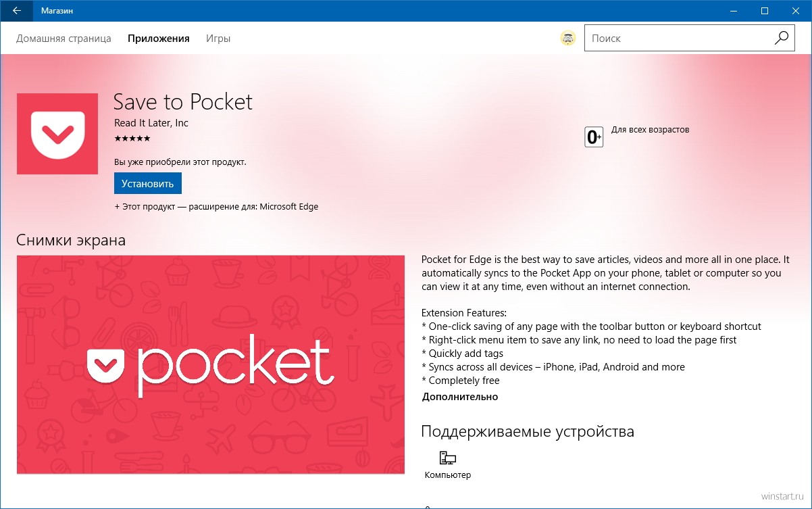Open the pocket screenshot thumbnail
812x509 pixels.
click(211, 364)
